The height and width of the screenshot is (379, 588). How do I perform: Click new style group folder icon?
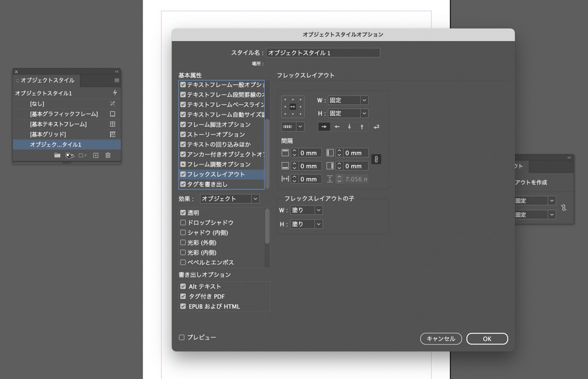[57, 155]
